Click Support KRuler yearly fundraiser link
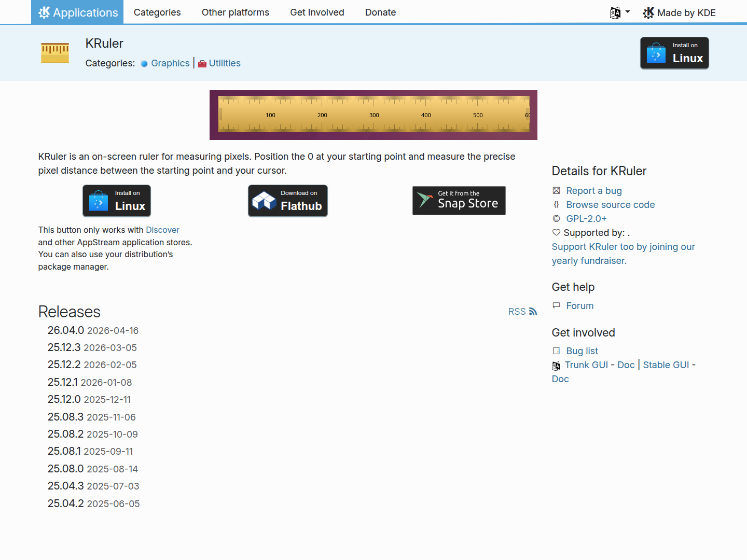This screenshot has height=560, width=747. pyautogui.click(x=624, y=254)
